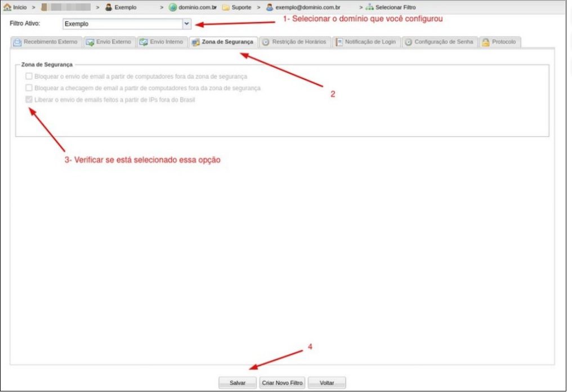Screen dimensions: 572x392
Task: Click the globe icon beside dominio.com.br
Action: pos(173,7)
